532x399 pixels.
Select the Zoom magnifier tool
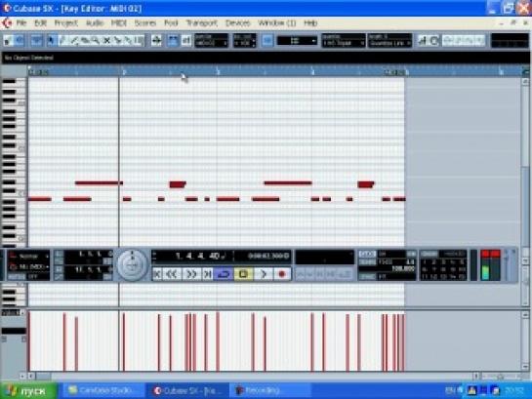[96, 41]
